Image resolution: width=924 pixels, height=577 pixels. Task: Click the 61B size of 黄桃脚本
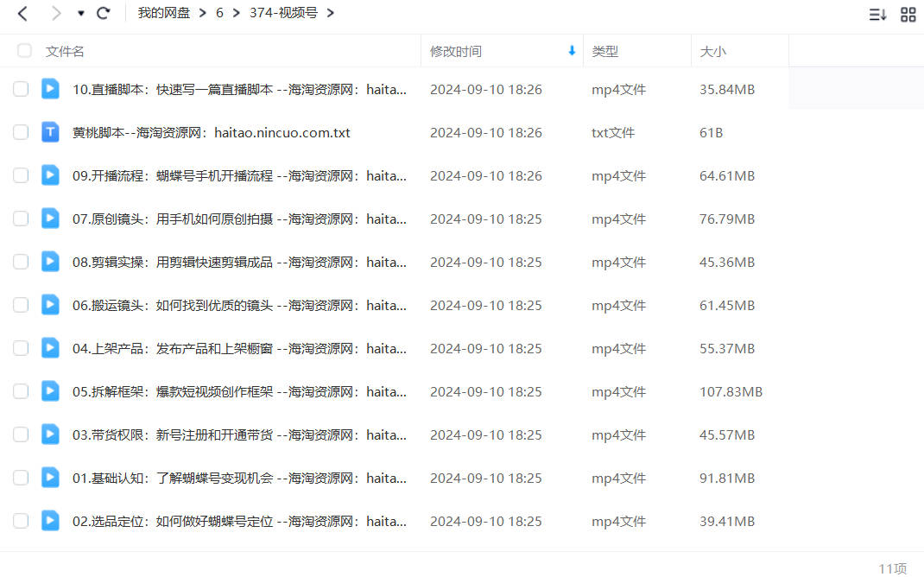[x=711, y=133]
